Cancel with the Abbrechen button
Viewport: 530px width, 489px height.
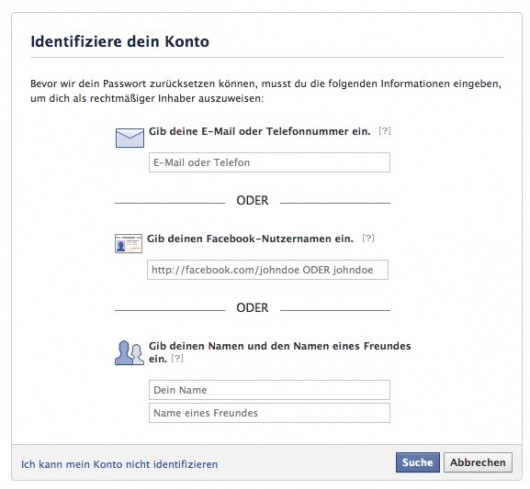pos(478,462)
